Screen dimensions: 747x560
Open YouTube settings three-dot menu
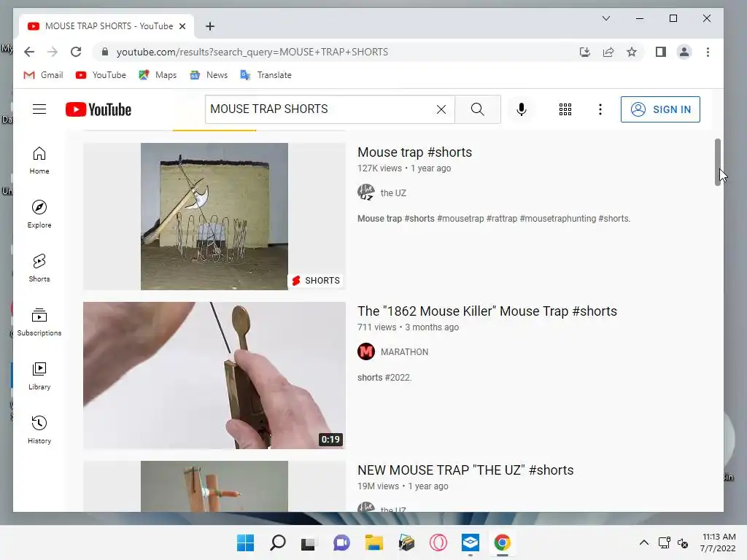click(x=600, y=109)
